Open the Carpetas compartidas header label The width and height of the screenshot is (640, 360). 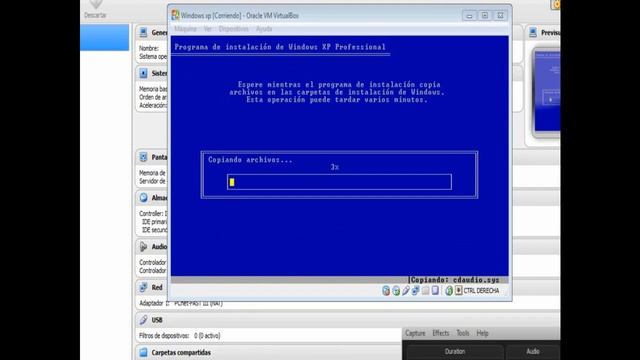[x=181, y=352]
